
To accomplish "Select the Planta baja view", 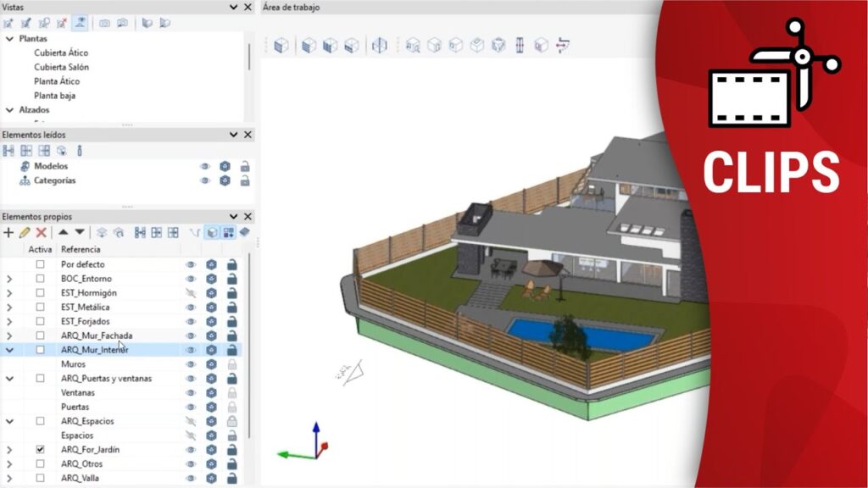I will pyautogui.click(x=55, y=96).
